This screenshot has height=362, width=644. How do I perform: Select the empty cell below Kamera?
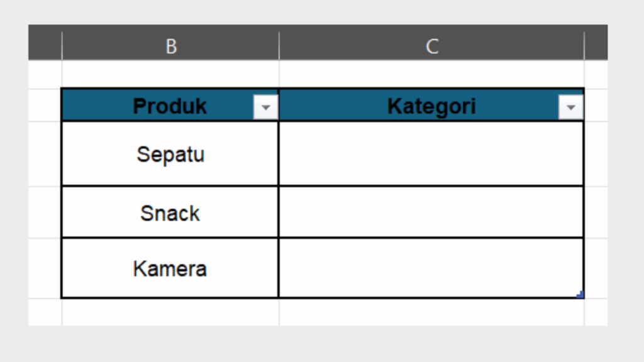[x=170, y=312]
